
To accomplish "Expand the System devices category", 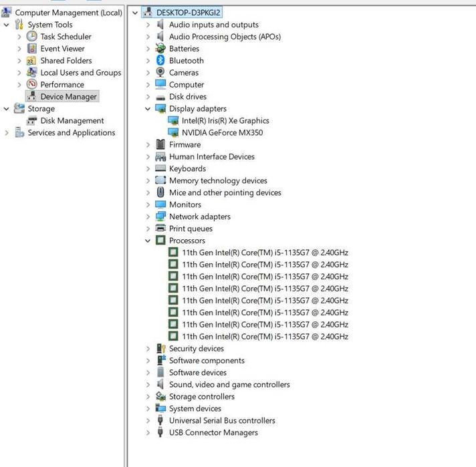I will point(148,409).
